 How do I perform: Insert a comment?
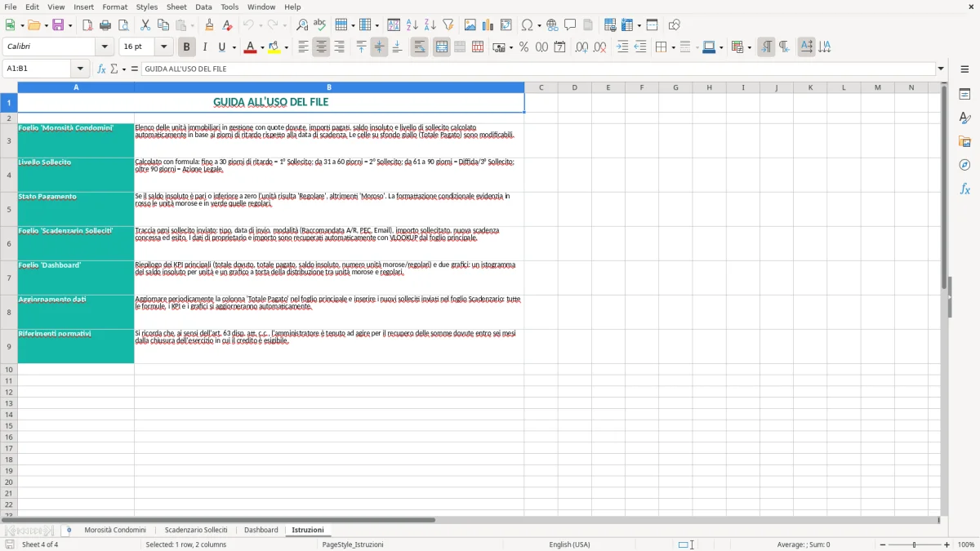tap(570, 25)
